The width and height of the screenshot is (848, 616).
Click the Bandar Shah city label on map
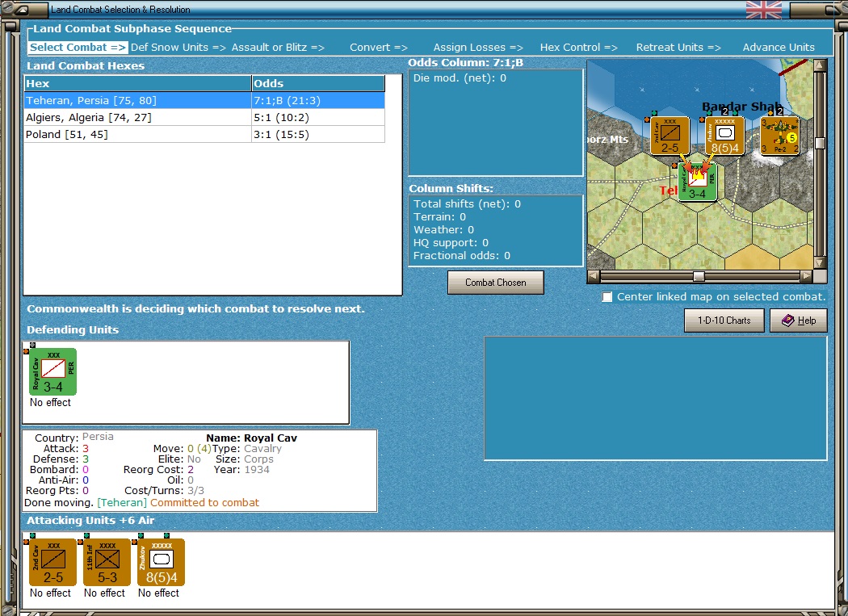742,107
